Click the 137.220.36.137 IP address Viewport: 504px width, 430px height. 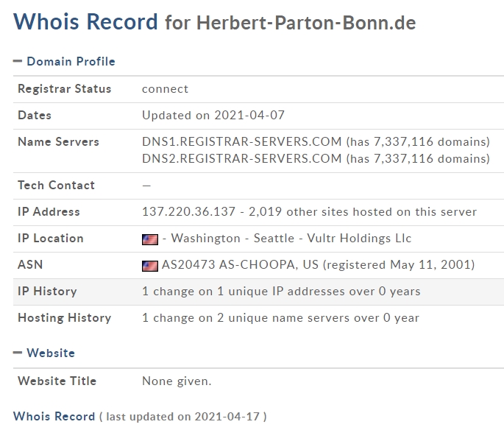(188, 211)
